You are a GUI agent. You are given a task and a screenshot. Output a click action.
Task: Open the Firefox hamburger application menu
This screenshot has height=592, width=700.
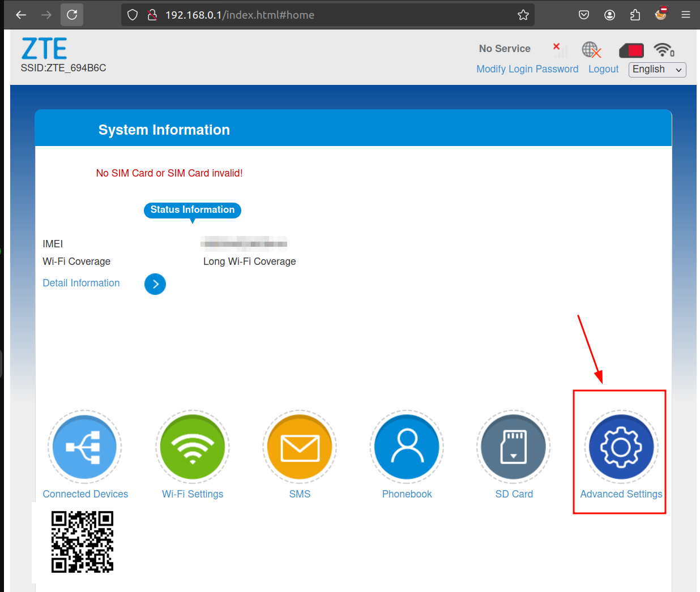(685, 15)
